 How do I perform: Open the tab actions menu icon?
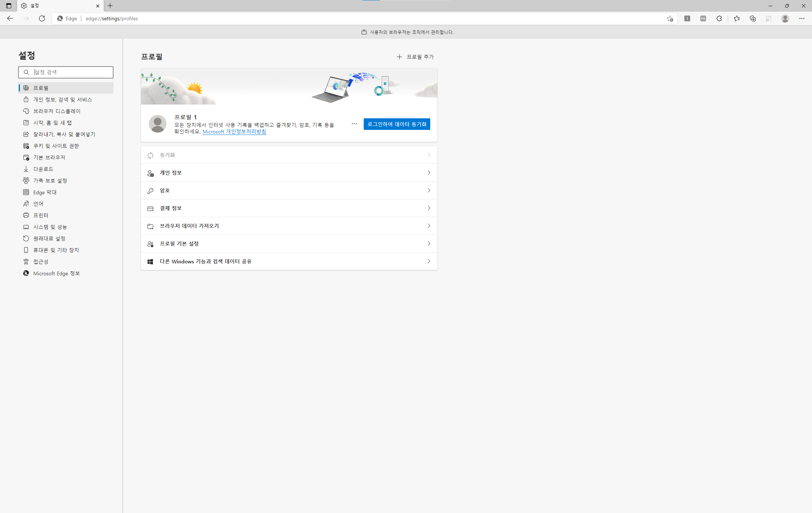pos(9,6)
